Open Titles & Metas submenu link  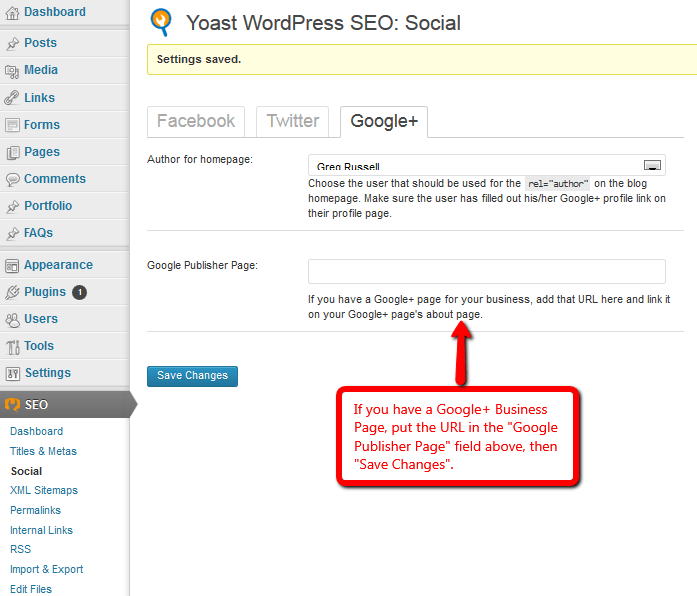tap(44, 451)
